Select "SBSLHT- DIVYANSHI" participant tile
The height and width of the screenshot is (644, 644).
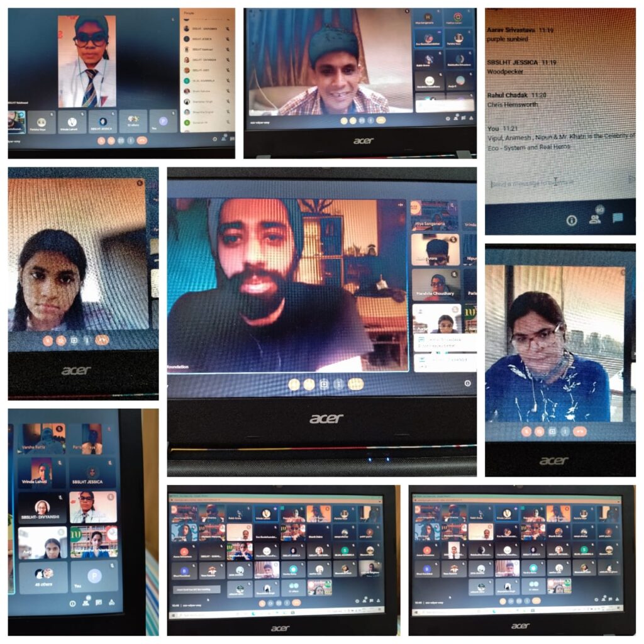(x=42, y=508)
